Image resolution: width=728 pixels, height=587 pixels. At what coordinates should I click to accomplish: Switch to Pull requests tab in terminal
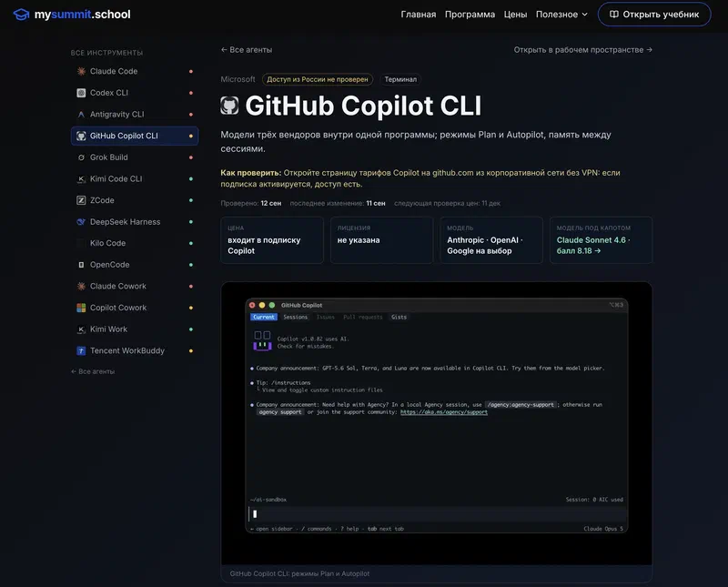coord(362,318)
